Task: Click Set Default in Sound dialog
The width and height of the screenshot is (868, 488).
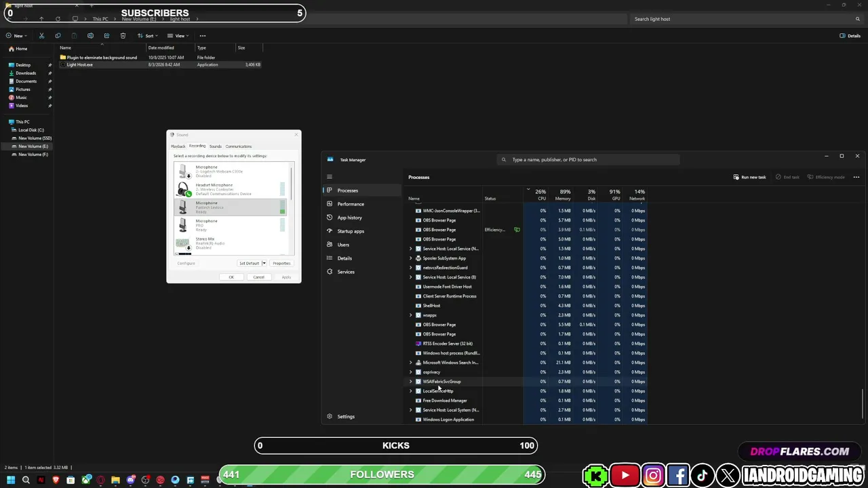Action: [249, 264]
